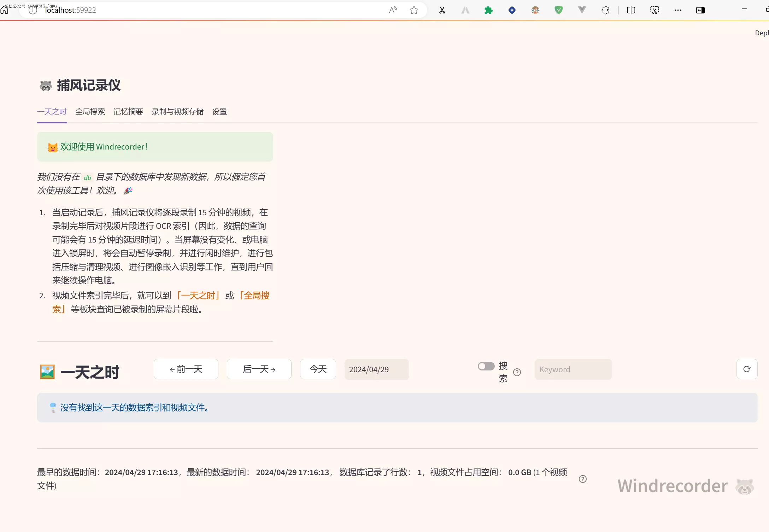The image size is (769, 532).
Task: Click the 后一天 button
Action: (259, 369)
